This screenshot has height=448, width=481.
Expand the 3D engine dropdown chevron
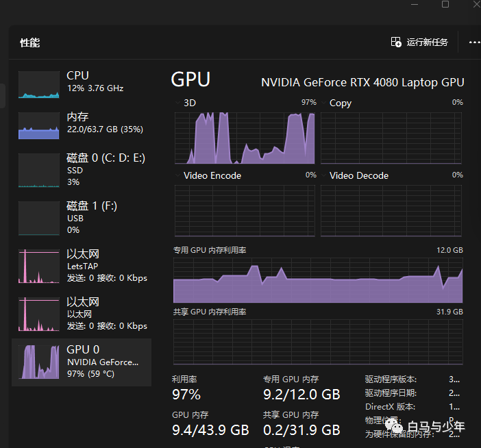(x=178, y=103)
